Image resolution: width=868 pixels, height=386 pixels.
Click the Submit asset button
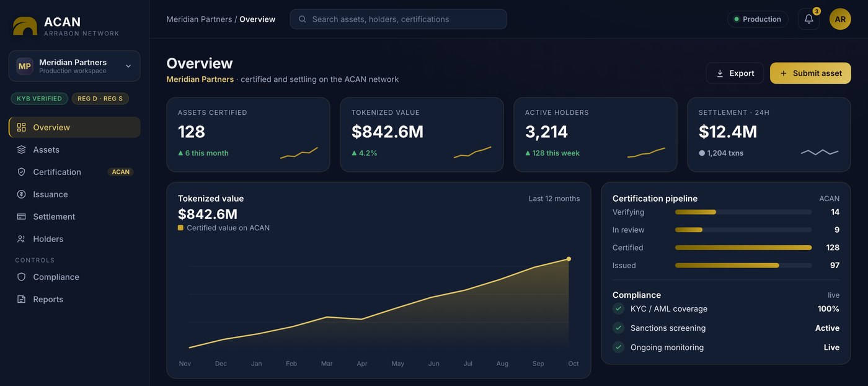coord(810,73)
